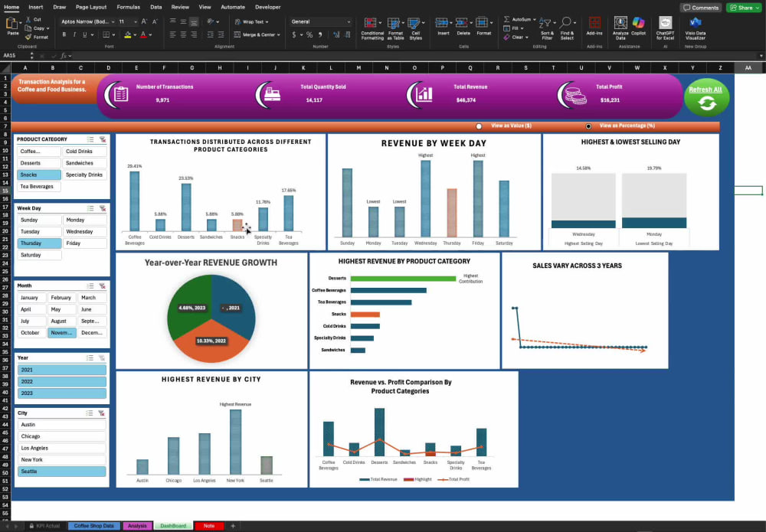Click the formula bar input area

click(x=415, y=56)
